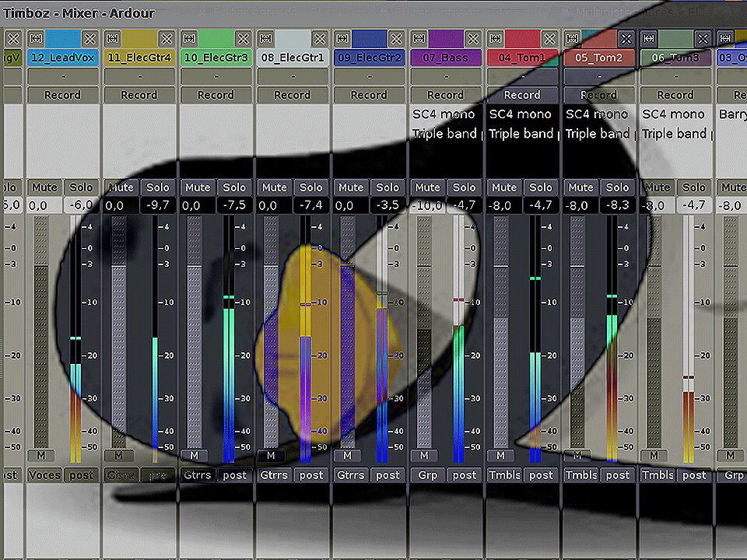
Task: Select SC4 mono plugin on 04_Tom1 strip
Action: (x=522, y=114)
